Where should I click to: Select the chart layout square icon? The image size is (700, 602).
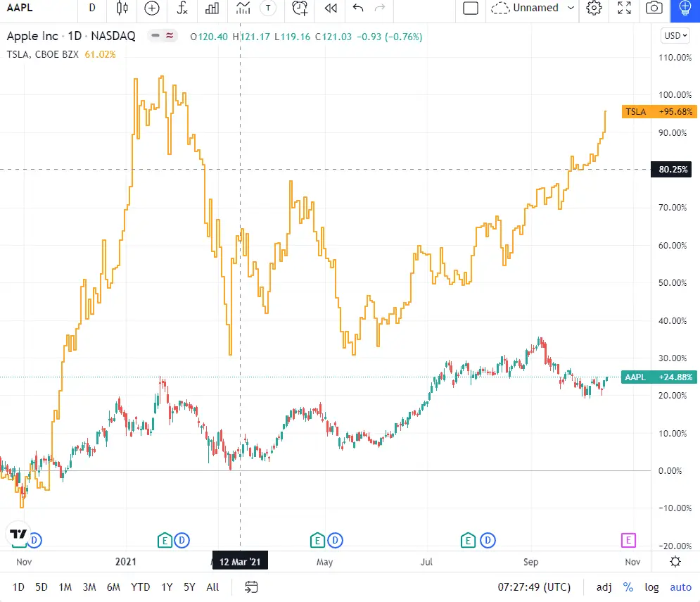click(x=471, y=8)
